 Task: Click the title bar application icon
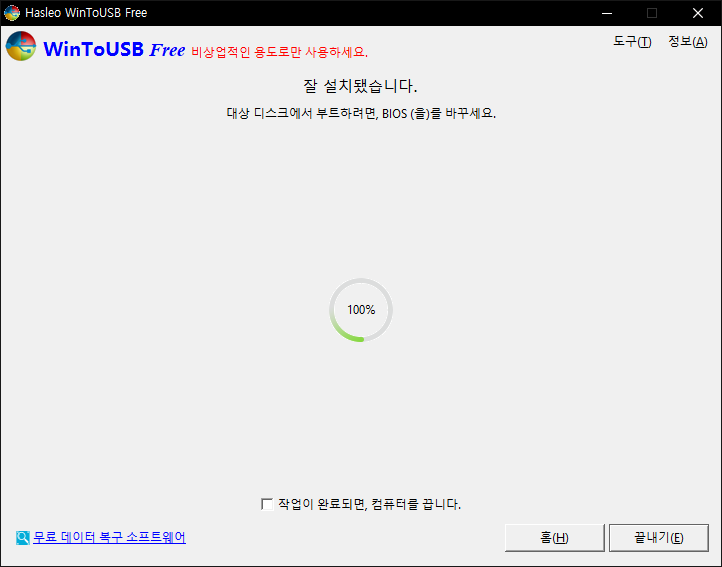tap(12, 13)
